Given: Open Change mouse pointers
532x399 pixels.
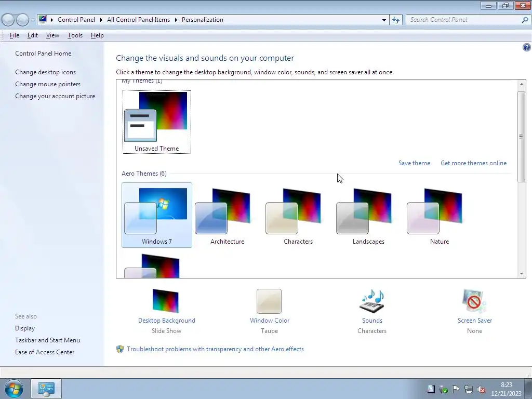Looking at the screenshot, I should 48,84.
